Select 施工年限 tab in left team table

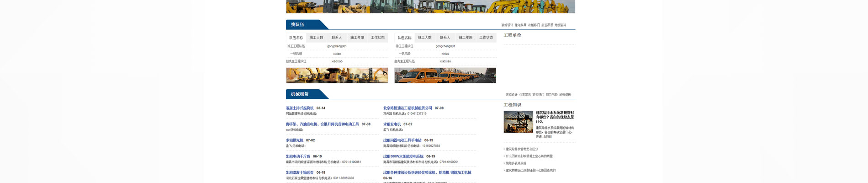click(357, 38)
